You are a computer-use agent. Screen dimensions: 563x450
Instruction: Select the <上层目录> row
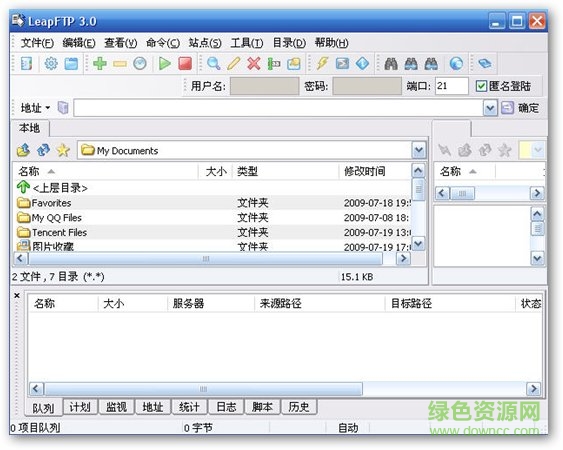coord(213,188)
